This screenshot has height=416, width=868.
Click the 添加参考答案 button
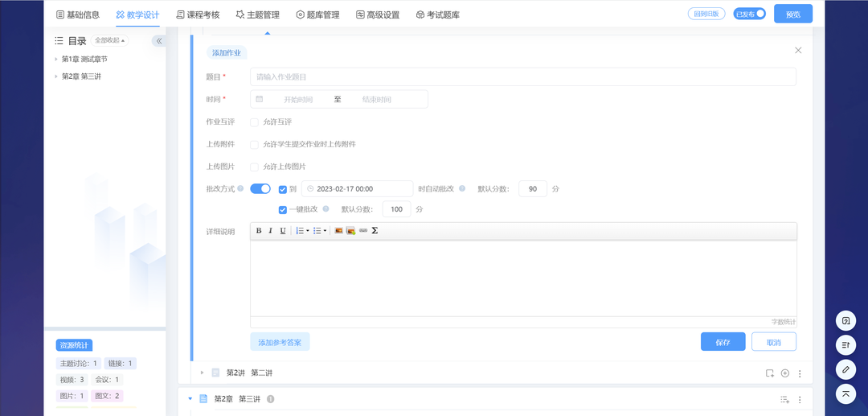[x=280, y=342]
